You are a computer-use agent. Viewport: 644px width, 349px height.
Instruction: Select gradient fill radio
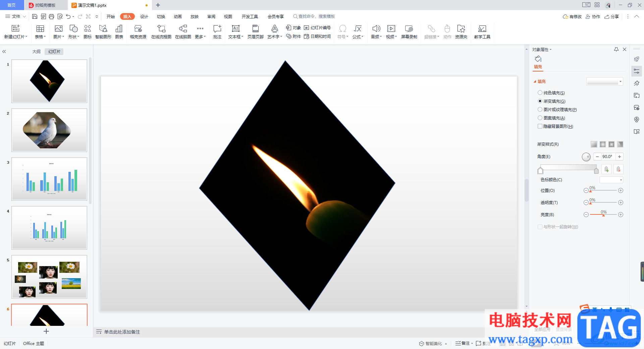(x=540, y=101)
